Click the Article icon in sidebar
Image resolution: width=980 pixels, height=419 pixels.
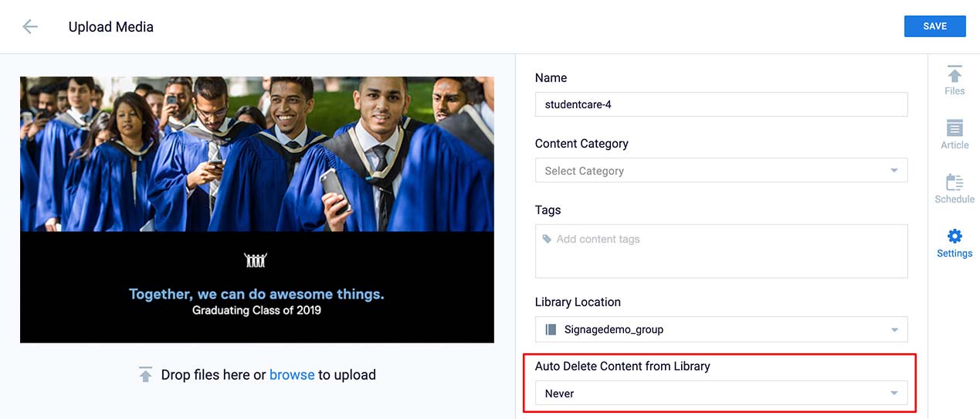[x=955, y=128]
